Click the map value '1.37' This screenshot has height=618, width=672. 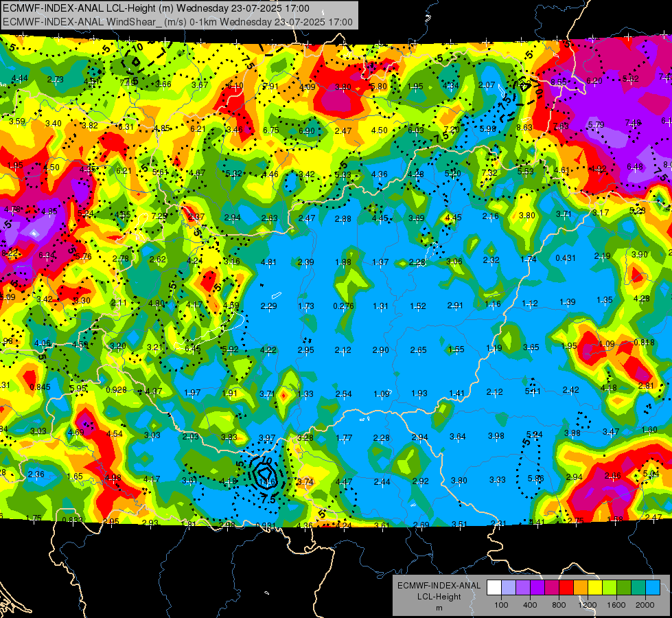coord(380,262)
